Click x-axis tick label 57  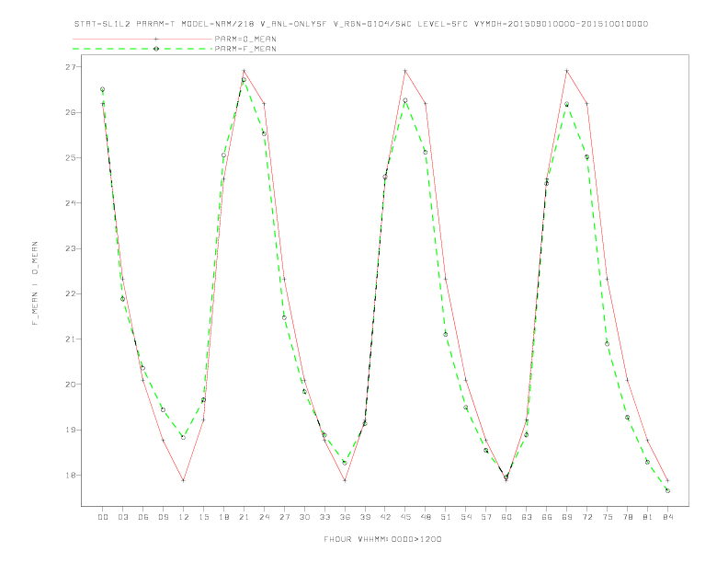pos(486,517)
